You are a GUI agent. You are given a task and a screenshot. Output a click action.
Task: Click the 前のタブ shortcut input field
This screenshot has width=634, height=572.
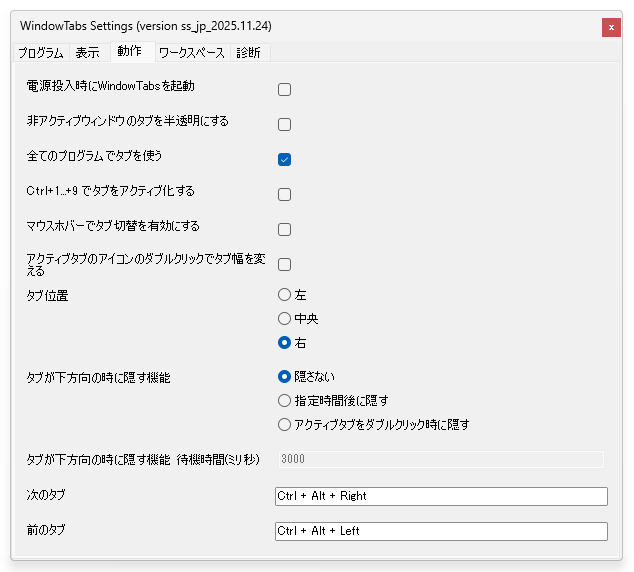pos(441,531)
